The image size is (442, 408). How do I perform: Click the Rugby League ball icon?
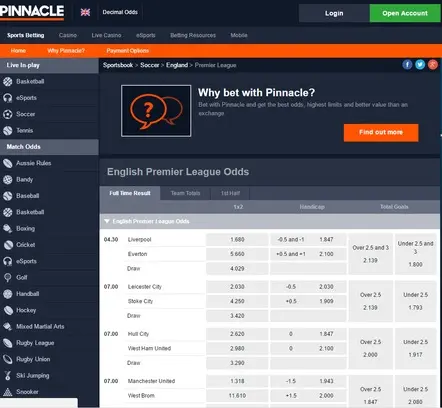[x=8, y=343]
